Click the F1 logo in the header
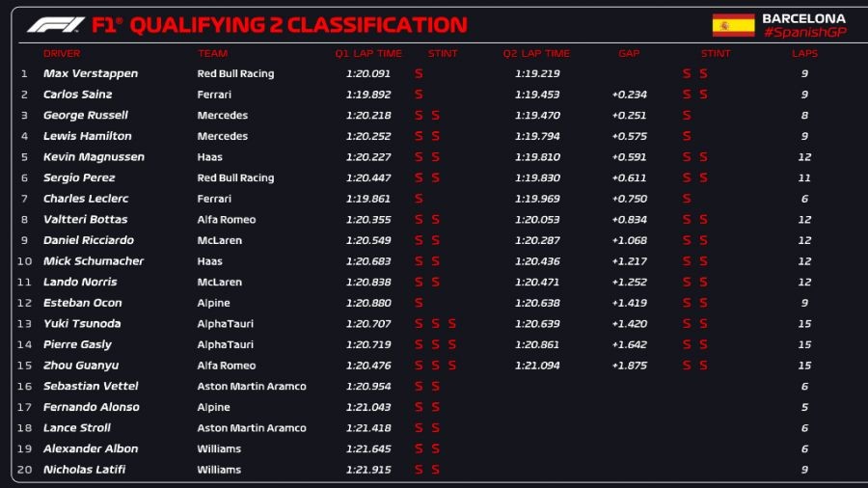The width and height of the screenshot is (868, 488). 56,25
